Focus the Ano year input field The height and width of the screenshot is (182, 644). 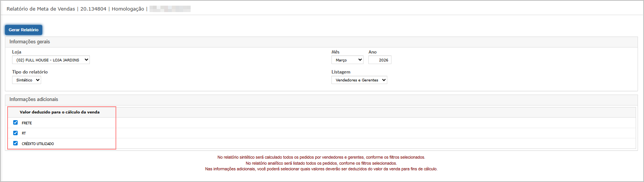pyautogui.click(x=380, y=60)
